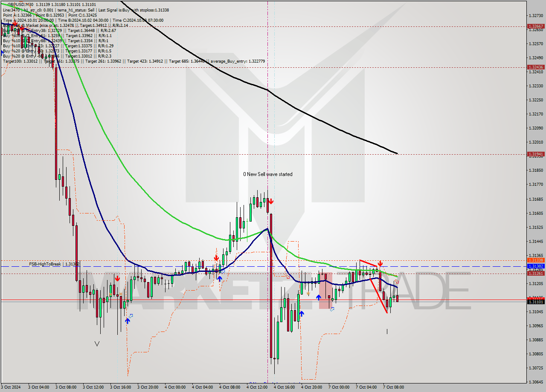
Task: Click the 1.30725 price axis label
Action: coord(535,368)
